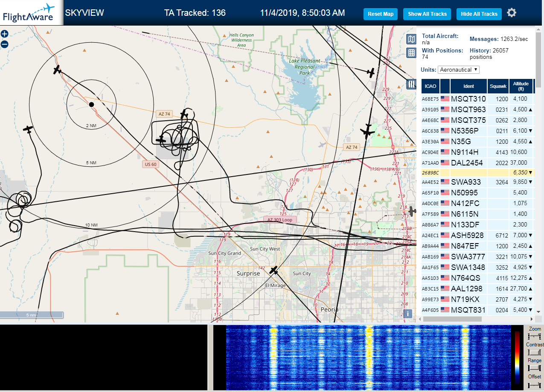Sort the table by the ICAO column
The height and width of the screenshot is (392, 544).
[431, 86]
